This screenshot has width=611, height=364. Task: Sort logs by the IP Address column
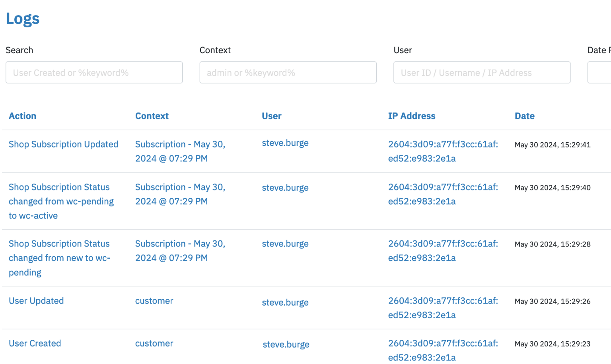click(x=412, y=116)
